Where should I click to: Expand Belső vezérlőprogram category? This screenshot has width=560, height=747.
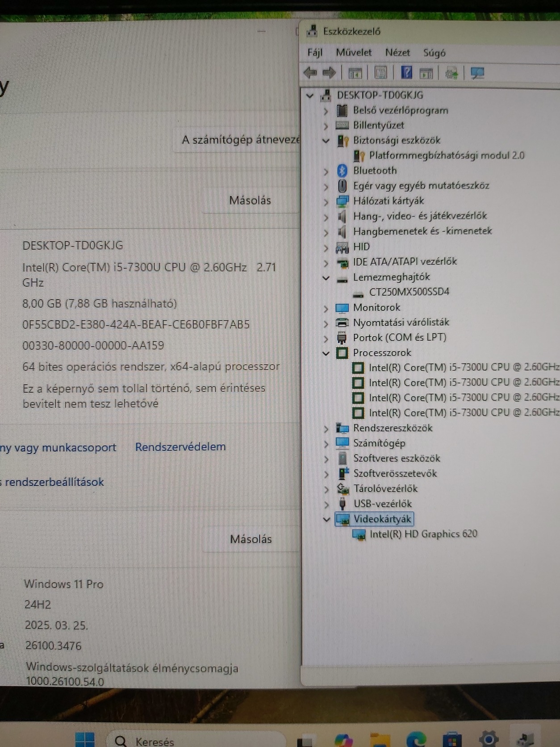click(326, 111)
